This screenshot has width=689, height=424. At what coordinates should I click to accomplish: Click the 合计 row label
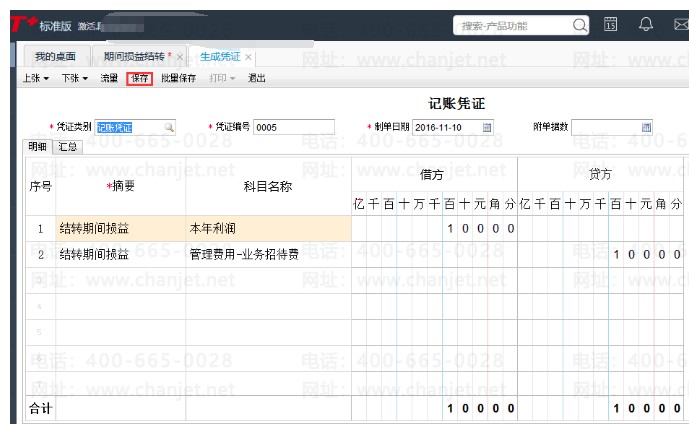[x=40, y=408]
